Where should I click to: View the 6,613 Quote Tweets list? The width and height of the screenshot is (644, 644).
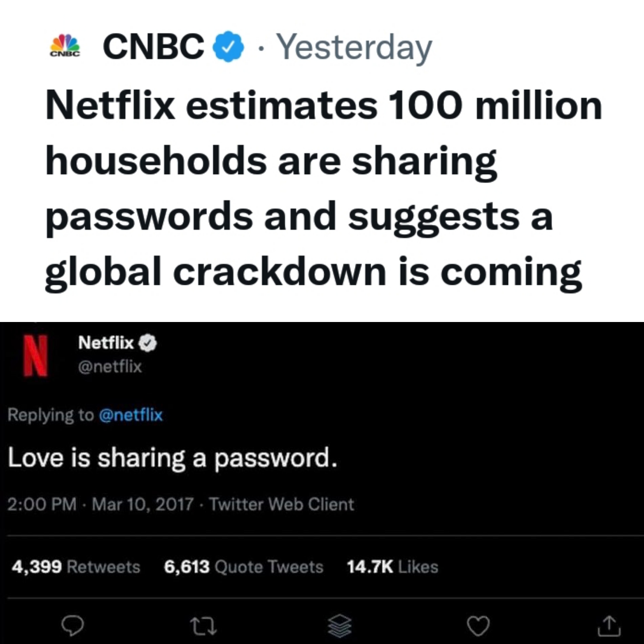pyautogui.click(x=243, y=567)
